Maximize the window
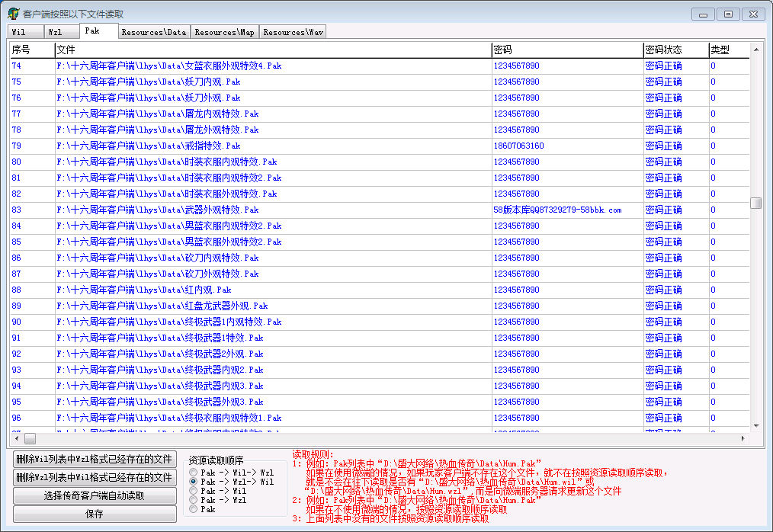Screen dimensions: 773x532 coord(728,14)
